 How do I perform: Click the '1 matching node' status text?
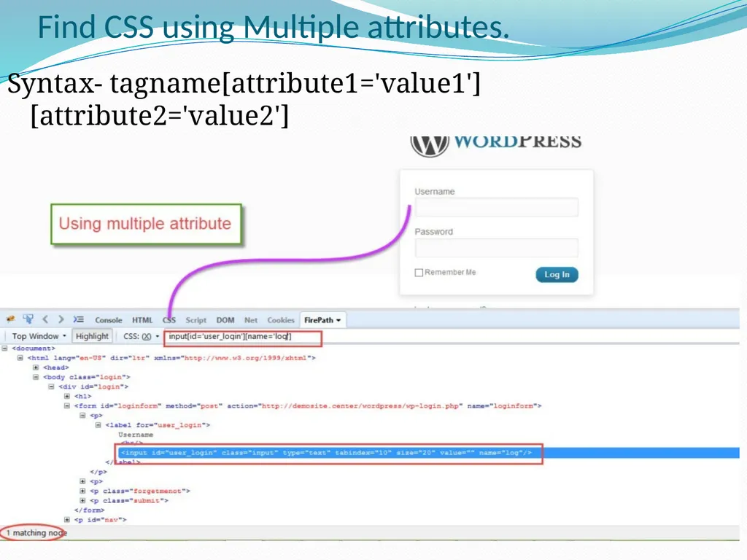36,532
